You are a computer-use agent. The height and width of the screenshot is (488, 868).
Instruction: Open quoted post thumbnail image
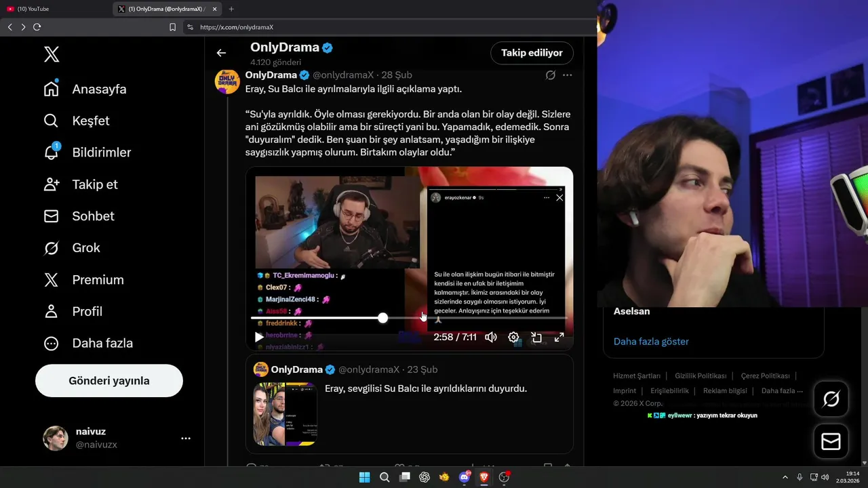tap(285, 414)
